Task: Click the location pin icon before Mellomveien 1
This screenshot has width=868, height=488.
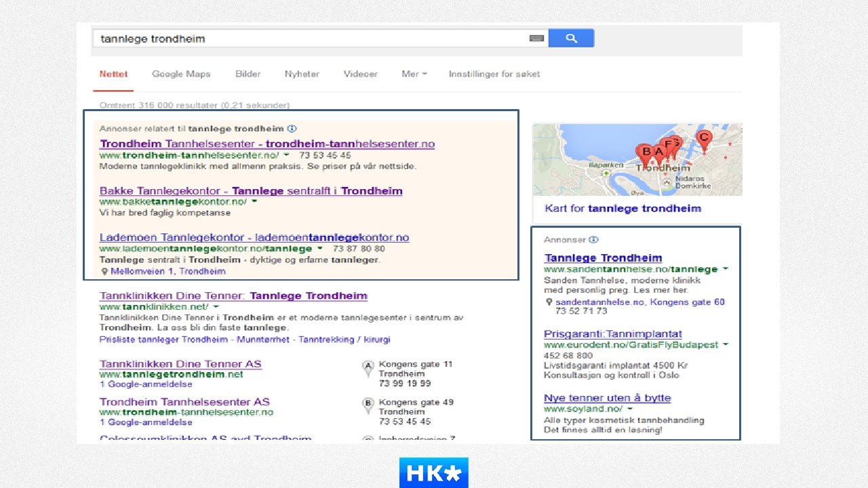Action: click(104, 271)
